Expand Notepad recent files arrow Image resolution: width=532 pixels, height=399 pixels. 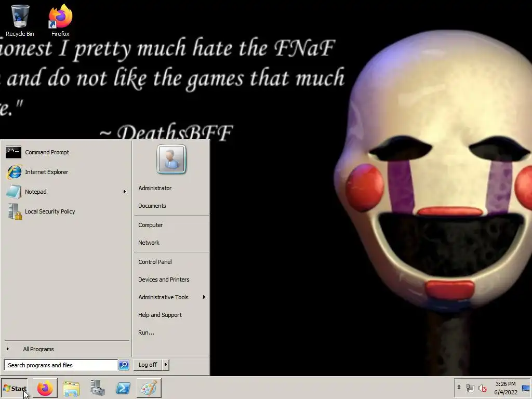[125, 192]
